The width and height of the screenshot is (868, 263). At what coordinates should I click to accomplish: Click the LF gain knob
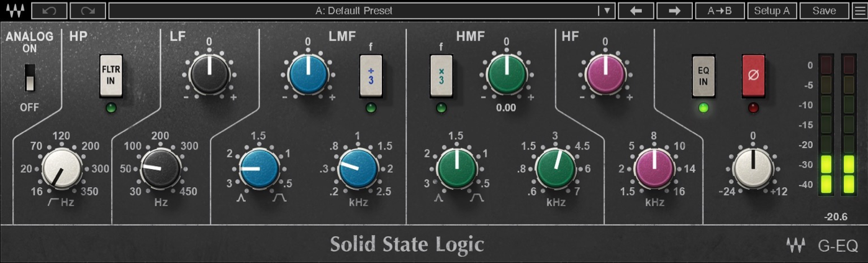(209, 73)
